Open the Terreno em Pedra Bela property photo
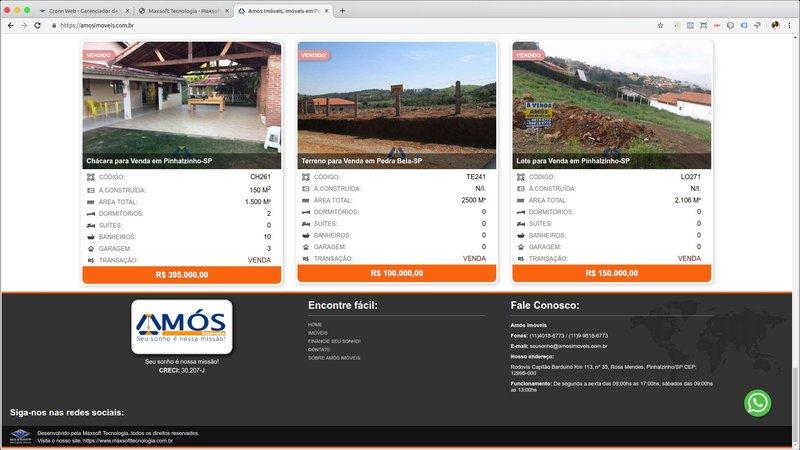 point(396,105)
